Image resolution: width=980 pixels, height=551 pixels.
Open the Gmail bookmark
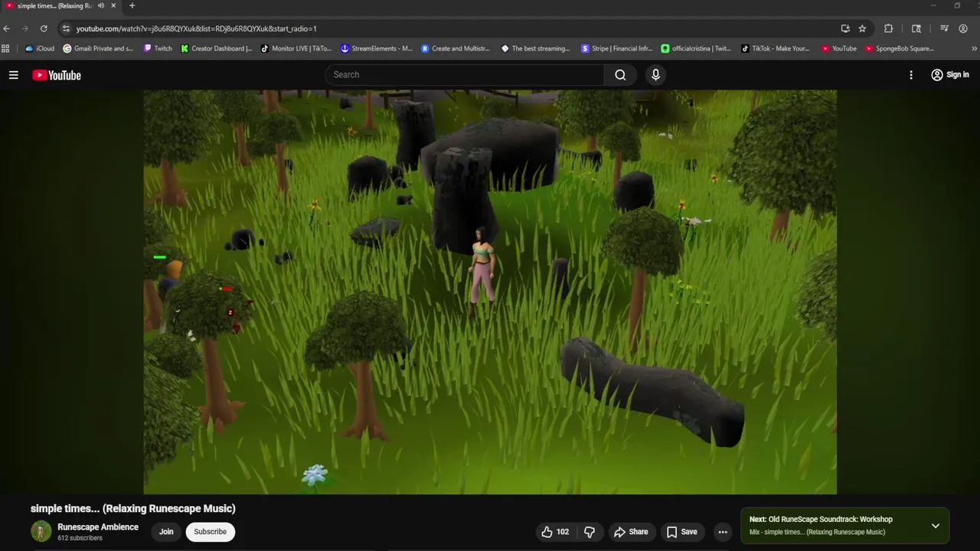click(x=98, y=48)
